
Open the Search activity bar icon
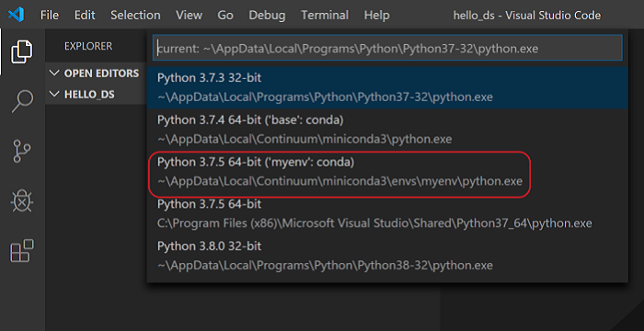coord(22,101)
